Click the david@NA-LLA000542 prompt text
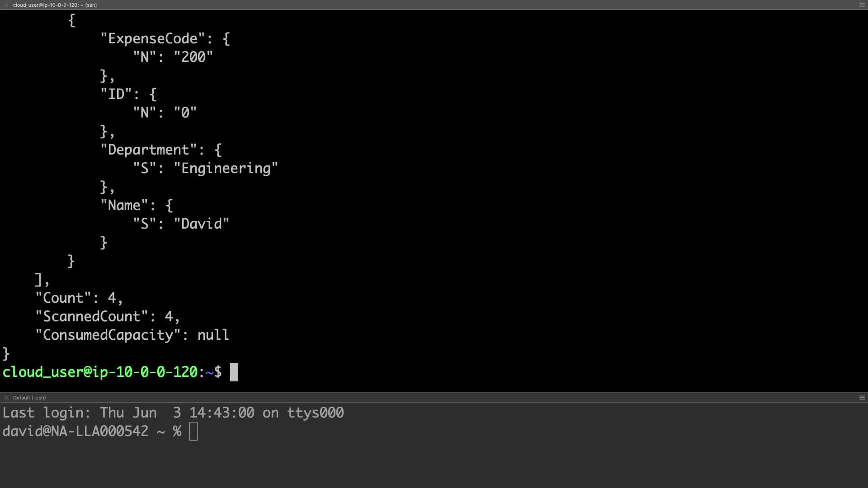The height and width of the screenshot is (488, 868). click(x=75, y=432)
